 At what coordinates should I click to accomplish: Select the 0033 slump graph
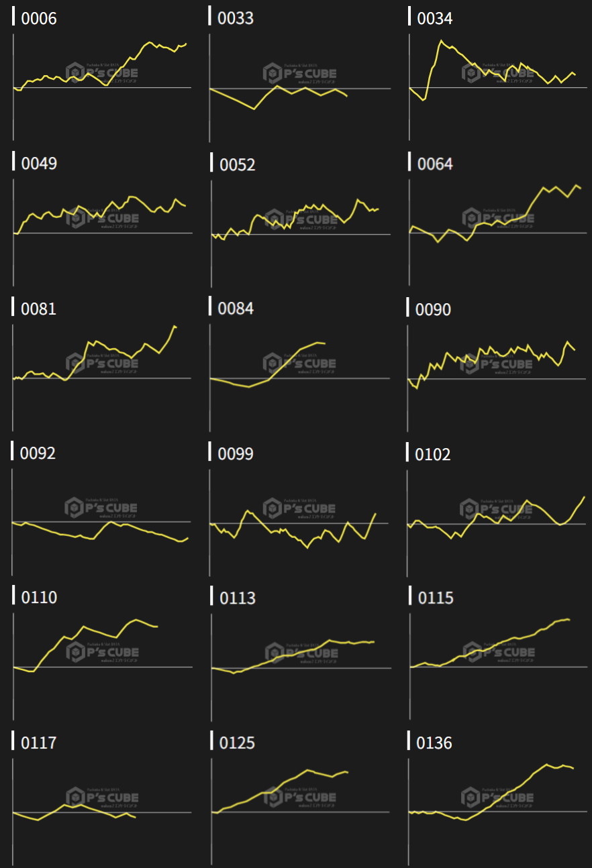click(x=299, y=87)
